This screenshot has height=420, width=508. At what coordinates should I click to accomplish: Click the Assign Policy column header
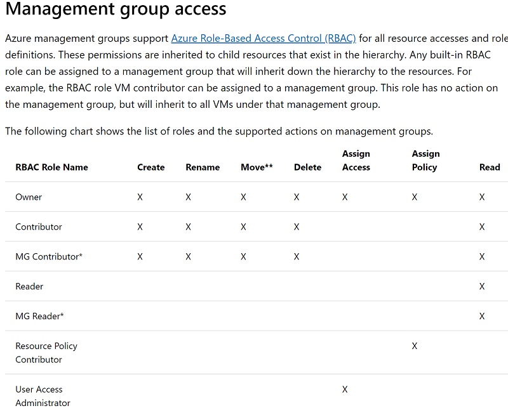[425, 161]
